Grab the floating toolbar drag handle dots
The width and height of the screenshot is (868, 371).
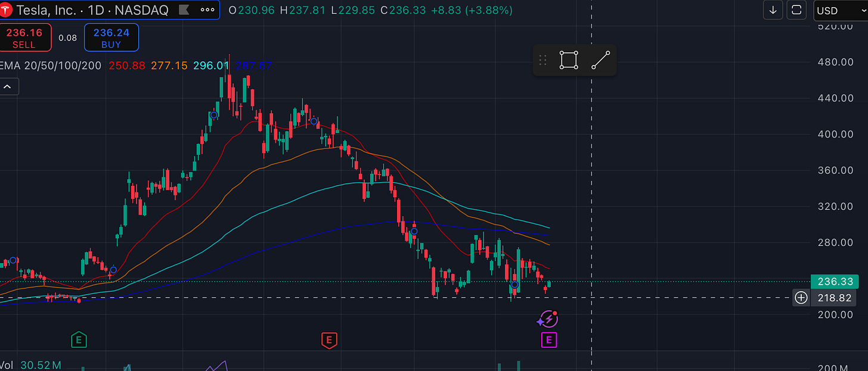coord(542,60)
